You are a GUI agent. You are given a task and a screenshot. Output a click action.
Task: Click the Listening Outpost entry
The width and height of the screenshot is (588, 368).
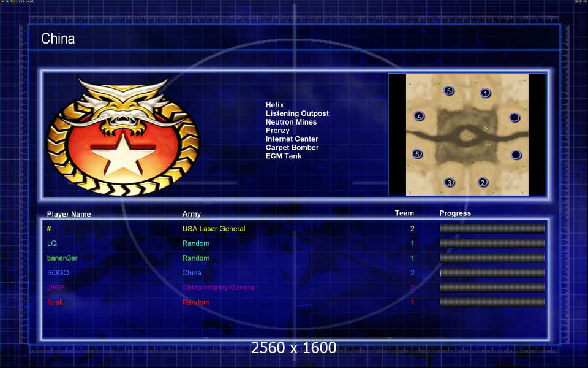pyautogui.click(x=297, y=113)
